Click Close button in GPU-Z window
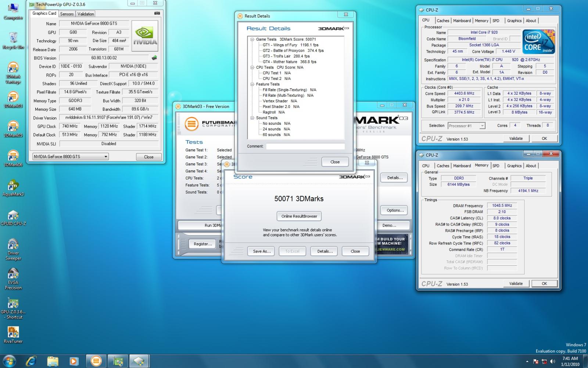The width and height of the screenshot is (588, 368). [149, 157]
